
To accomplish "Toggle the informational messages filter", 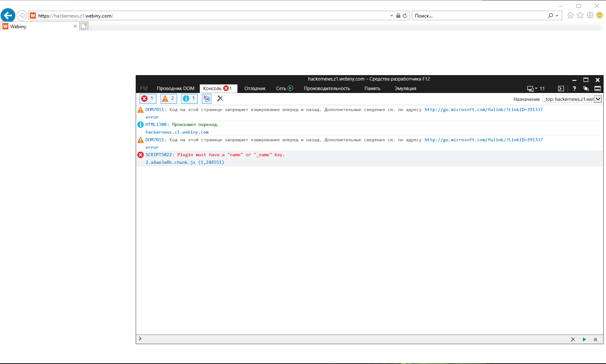I will [x=189, y=99].
